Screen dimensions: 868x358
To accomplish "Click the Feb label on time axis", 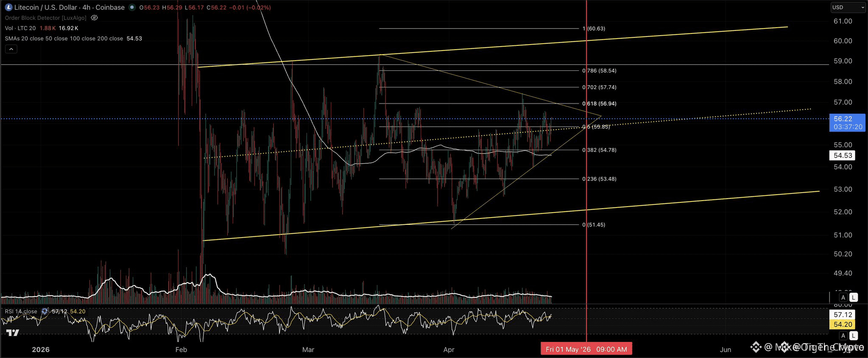I will coord(181,350).
